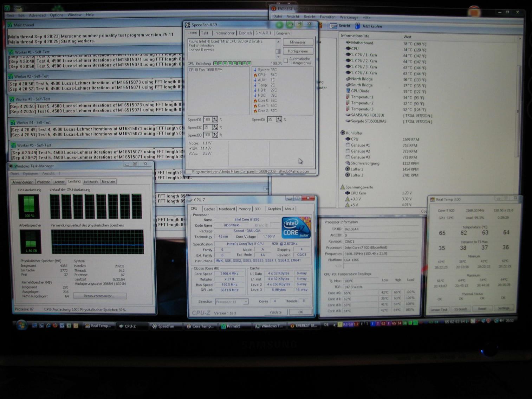Click the CPU-Auslastung meter in Task-Manager
The height and width of the screenshot is (399, 532).
tap(29, 206)
